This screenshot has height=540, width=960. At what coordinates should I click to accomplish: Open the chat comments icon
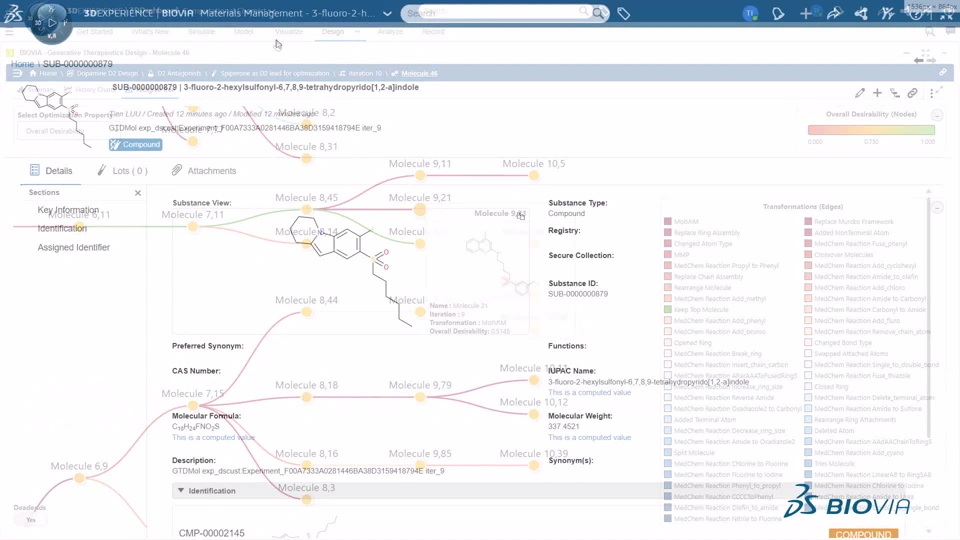click(950, 32)
